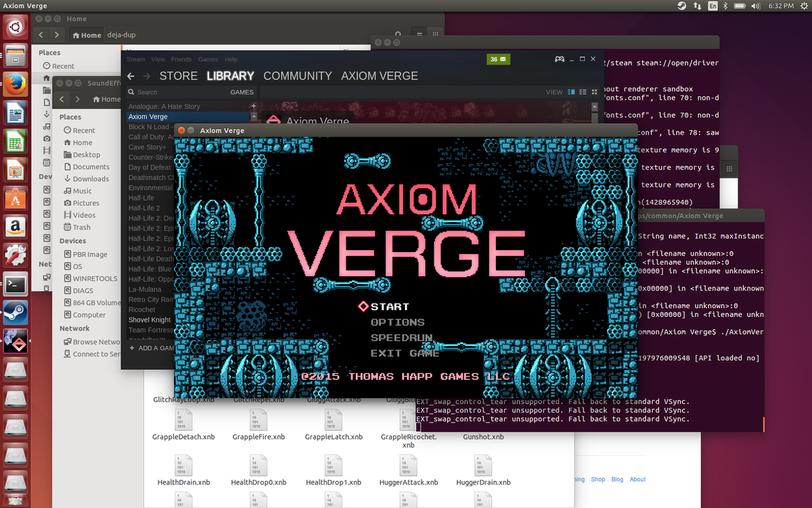This screenshot has height=508, width=812.
Task: Click the Steam tray icon in the top panel
Action: click(x=681, y=5)
